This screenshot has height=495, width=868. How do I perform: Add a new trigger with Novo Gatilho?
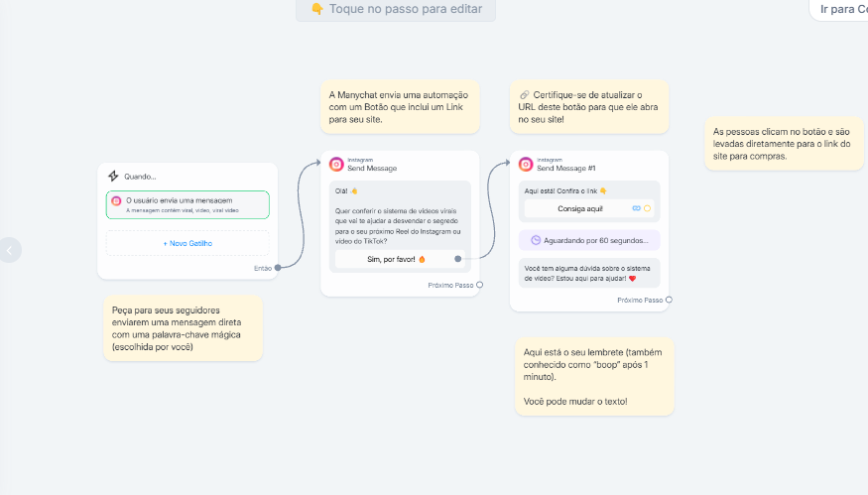click(x=187, y=243)
